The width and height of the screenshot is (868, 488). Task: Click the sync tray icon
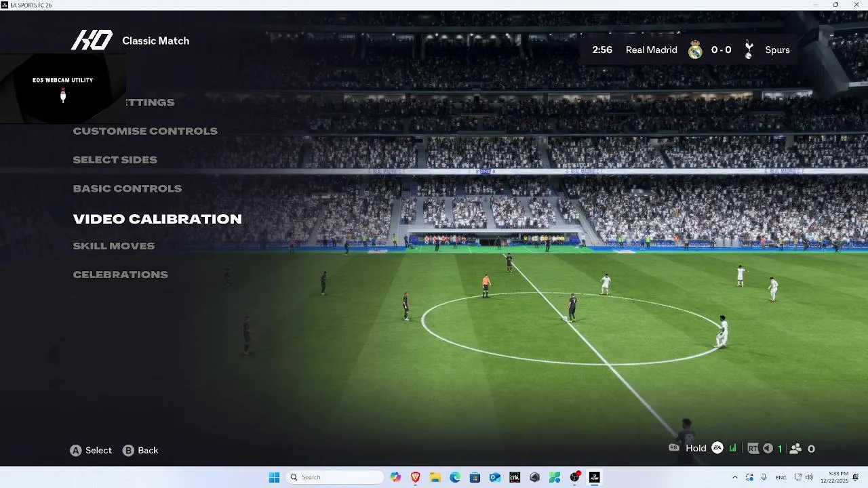(x=749, y=477)
